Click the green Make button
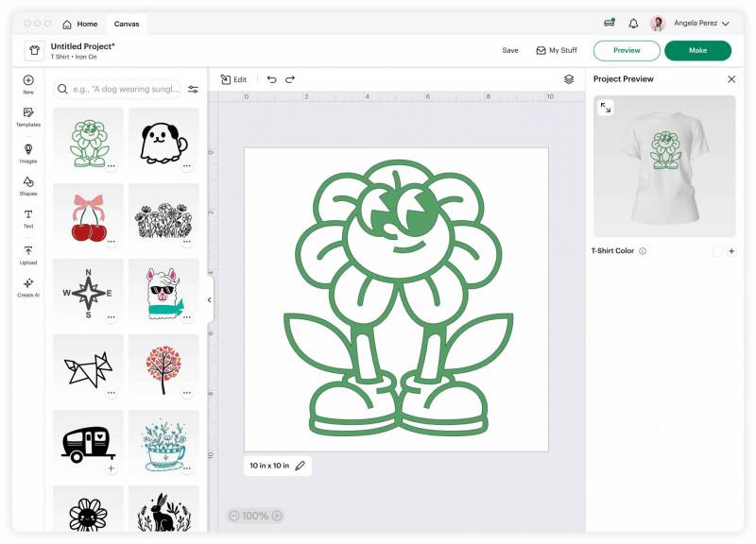This screenshot has height=544, width=756. pyautogui.click(x=697, y=51)
